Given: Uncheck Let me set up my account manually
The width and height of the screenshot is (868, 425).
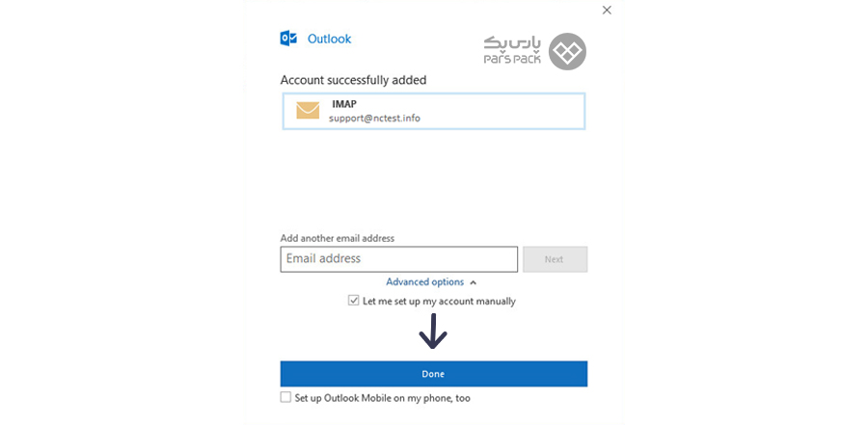Looking at the screenshot, I should coord(353,301).
